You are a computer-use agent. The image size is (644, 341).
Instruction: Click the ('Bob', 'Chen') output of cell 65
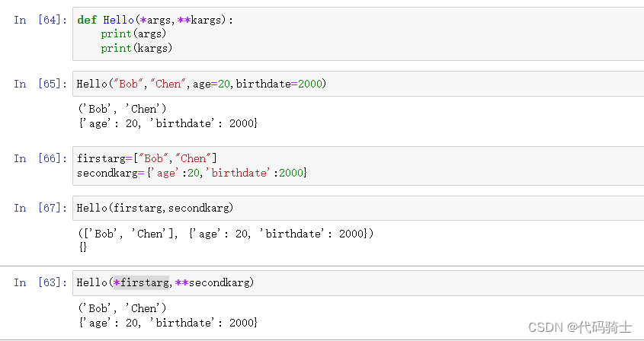[x=123, y=109]
